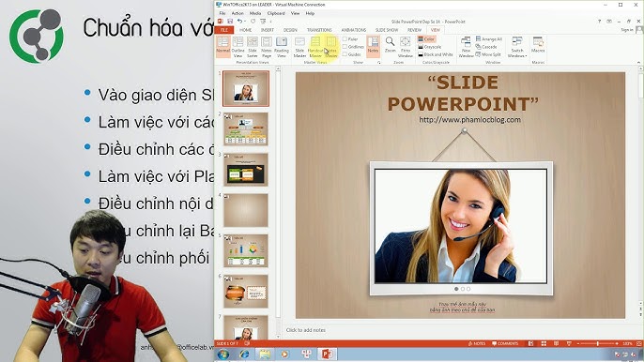Open the Undo history dropdown arrow
Screen dimensions: 644x362
tap(244, 22)
